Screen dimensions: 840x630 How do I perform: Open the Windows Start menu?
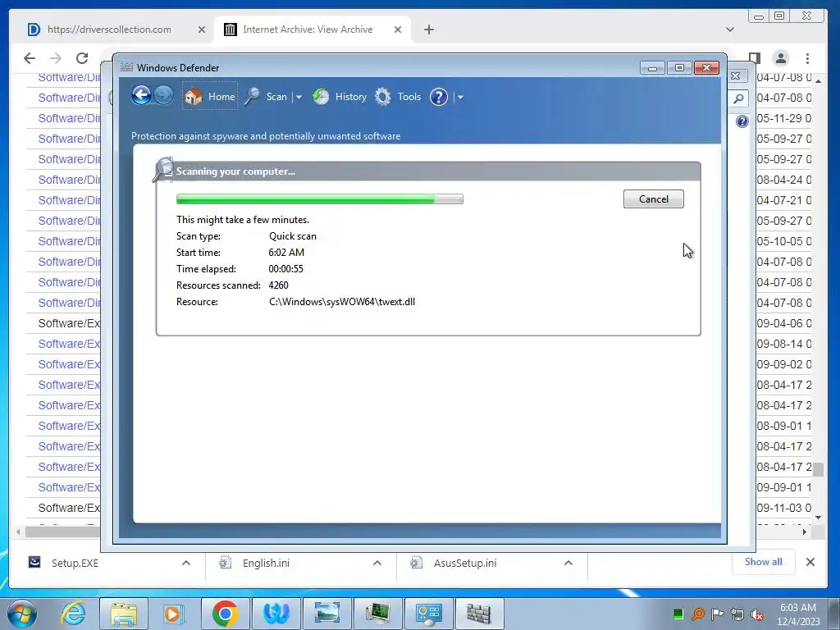(x=22, y=614)
